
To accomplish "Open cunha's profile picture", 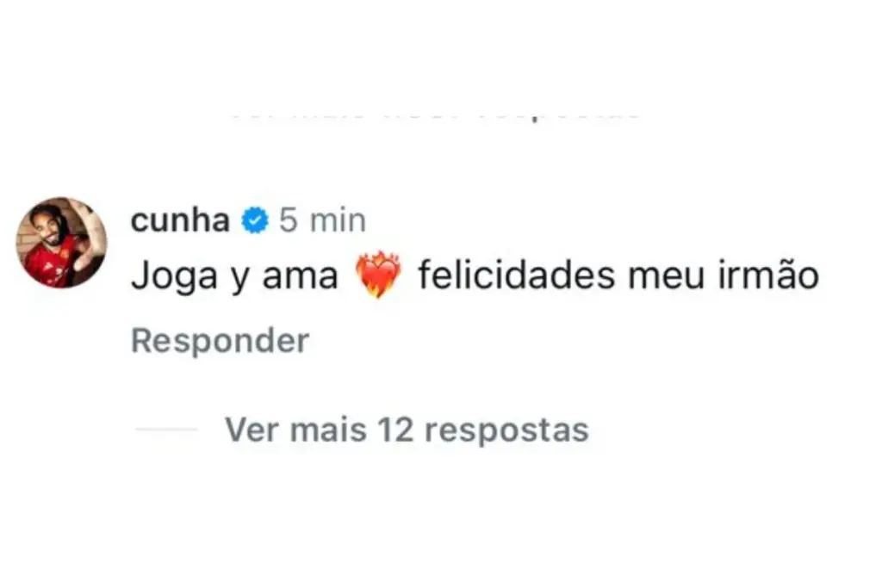I will pyautogui.click(x=61, y=242).
